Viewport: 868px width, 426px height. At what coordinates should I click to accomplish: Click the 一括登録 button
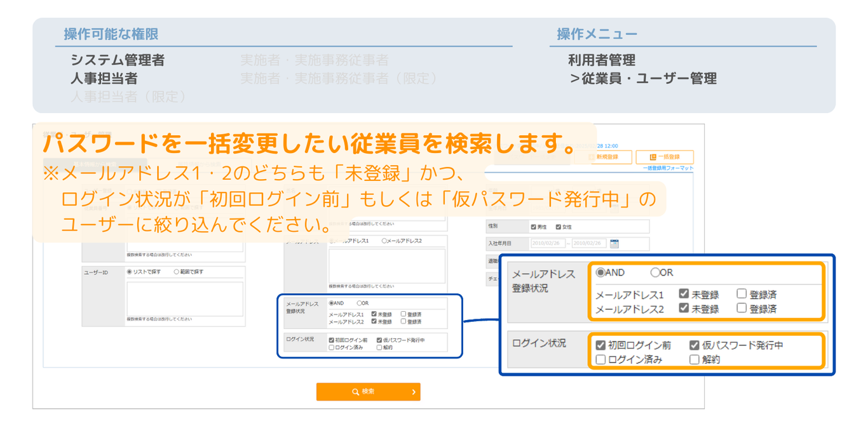coord(664,157)
